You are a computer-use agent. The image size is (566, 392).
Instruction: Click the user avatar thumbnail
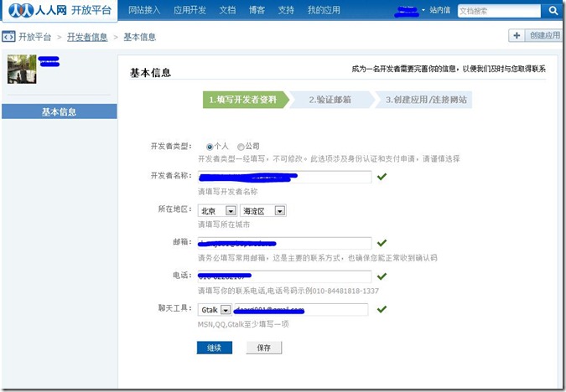pyautogui.click(x=22, y=70)
